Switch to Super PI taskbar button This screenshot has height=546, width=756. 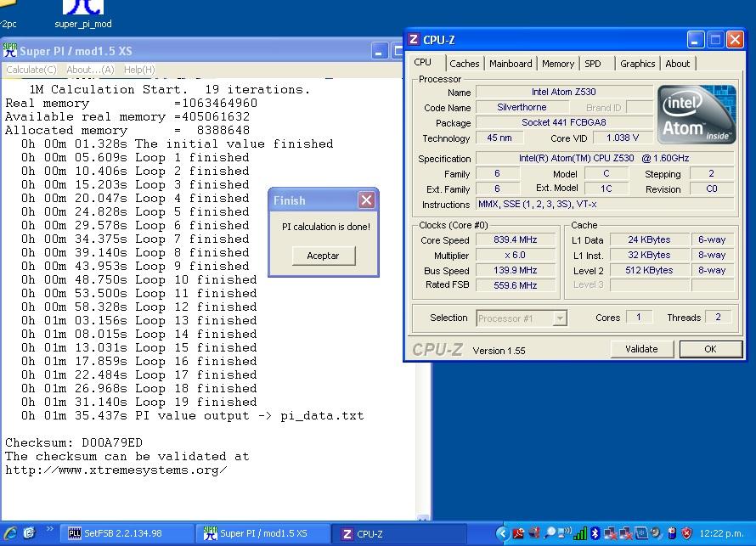[262, 533]
